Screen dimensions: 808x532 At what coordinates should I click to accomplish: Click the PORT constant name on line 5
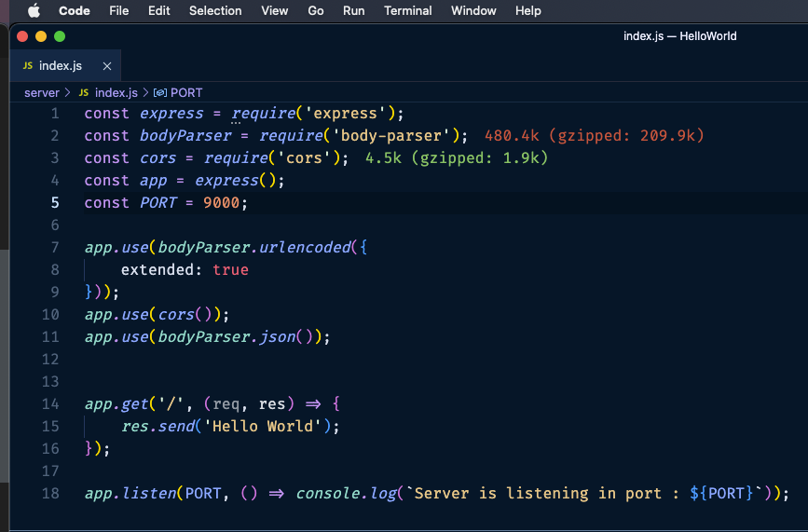158,203
